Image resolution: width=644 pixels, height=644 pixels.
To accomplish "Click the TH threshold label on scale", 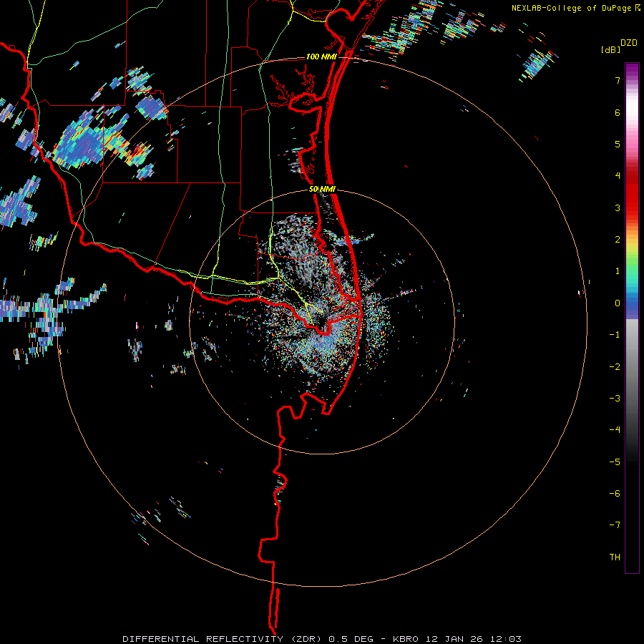I will coord(615,557).
